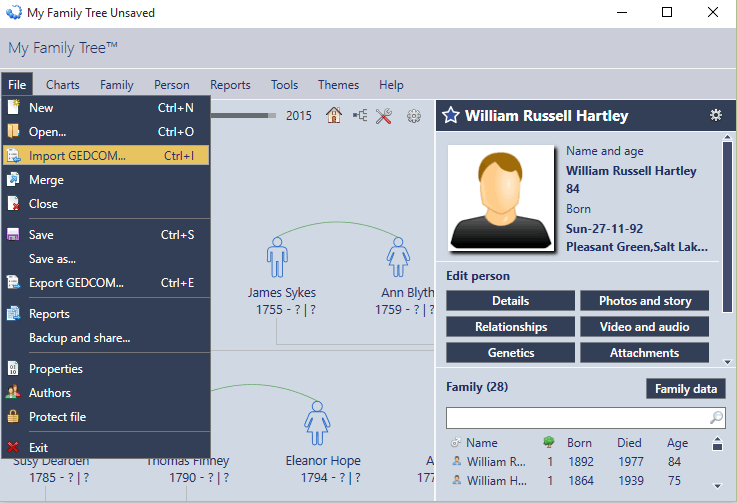Open the Person menu
This screenshot has width=737, height=503.
tap(172, 85)
